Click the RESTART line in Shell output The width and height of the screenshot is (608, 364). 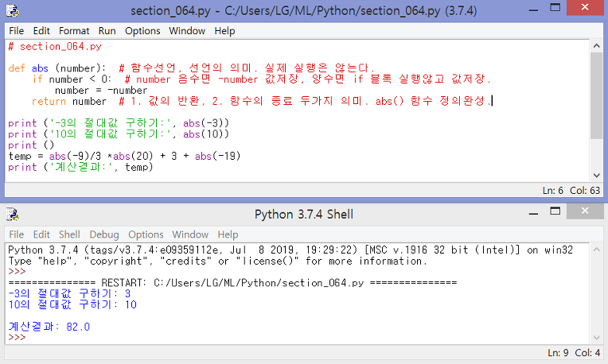click(232, 283)
